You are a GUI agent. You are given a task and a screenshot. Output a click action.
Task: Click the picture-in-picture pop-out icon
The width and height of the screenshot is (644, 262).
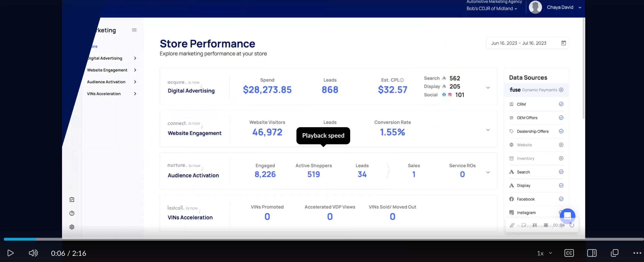tap(614, 253)
